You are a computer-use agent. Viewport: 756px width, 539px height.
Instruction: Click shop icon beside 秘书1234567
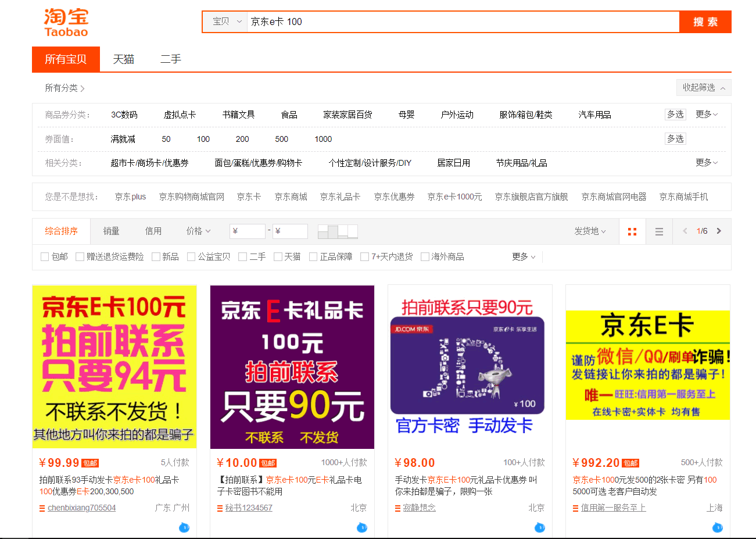coord(220,508)
